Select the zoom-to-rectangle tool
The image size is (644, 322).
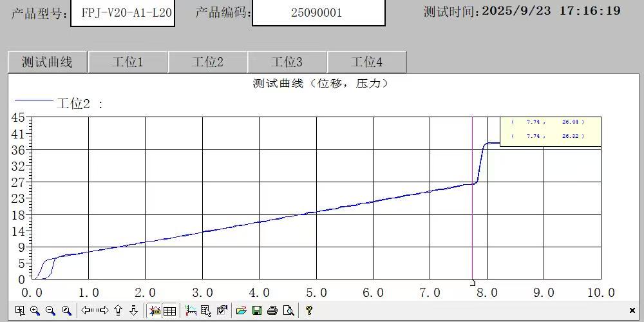19,310
